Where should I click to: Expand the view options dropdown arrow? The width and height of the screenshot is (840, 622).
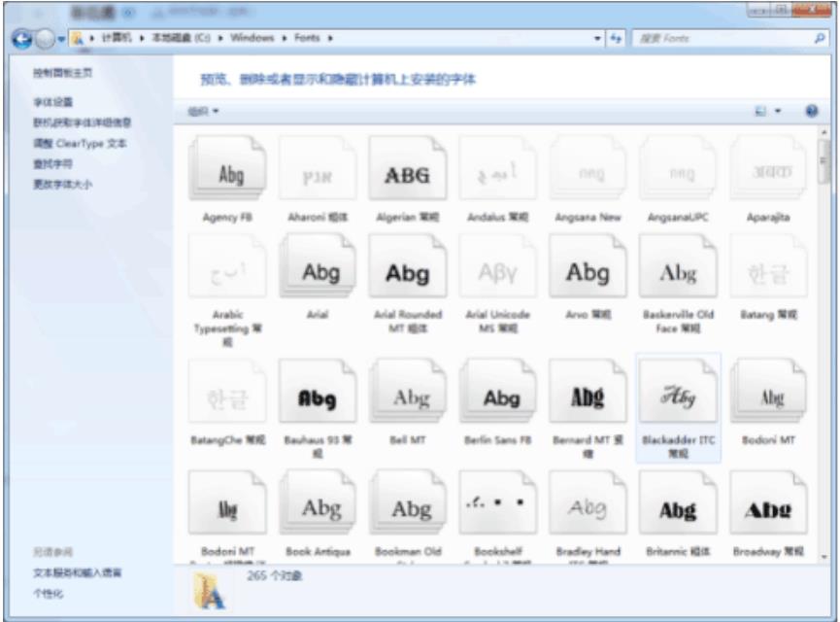click(778, 111)
